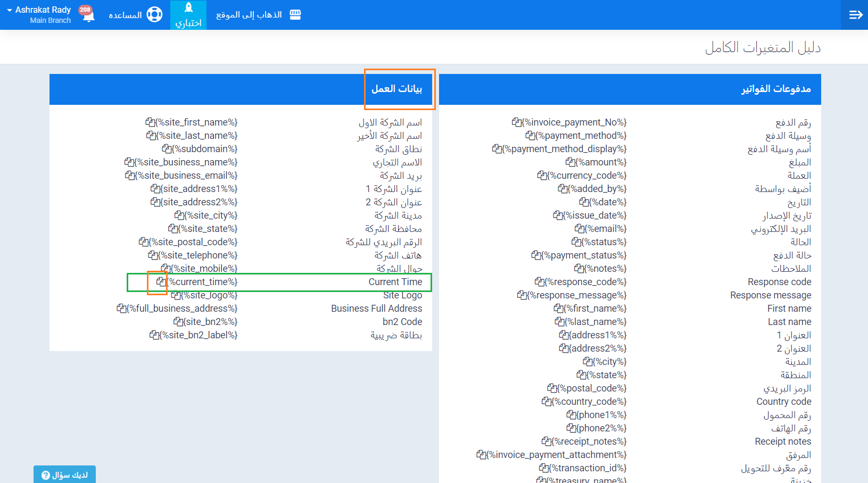The height and width of the screenshot is (483, 868).
Task: Click copy icon next to %amount%
Action: click(x=570, y=162)
